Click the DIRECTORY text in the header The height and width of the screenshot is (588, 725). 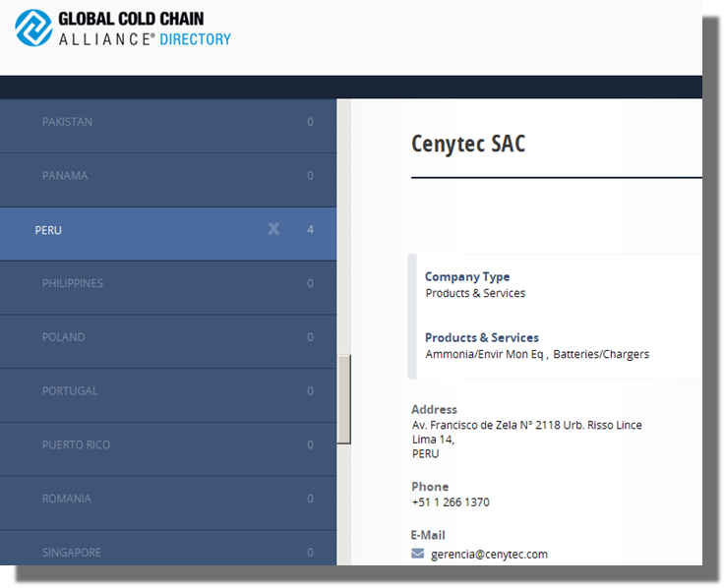point(195,39)
